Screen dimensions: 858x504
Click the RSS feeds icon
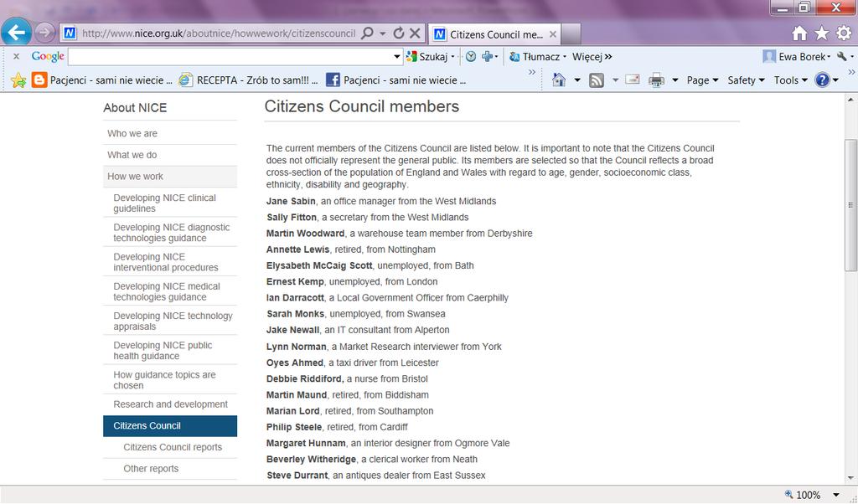tap(597, 80)
